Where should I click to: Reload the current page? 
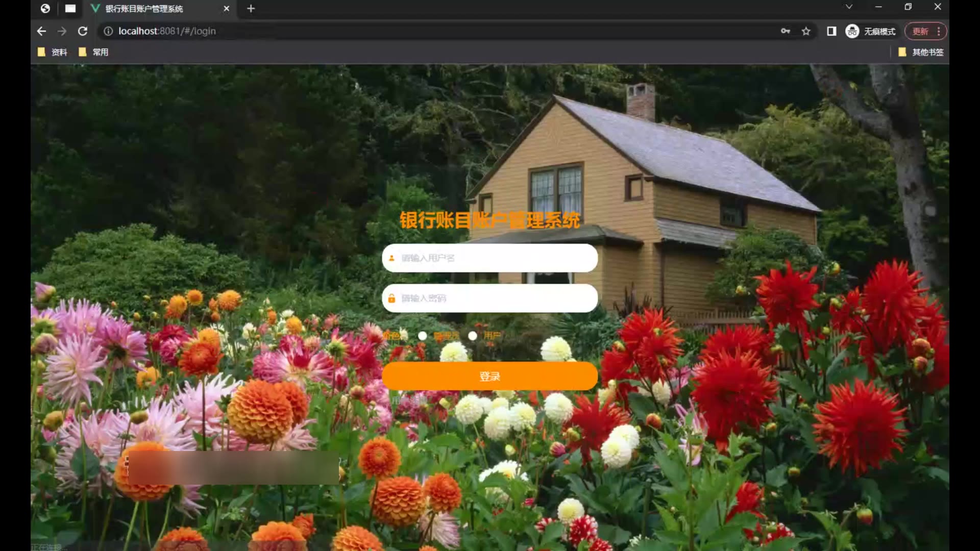pyautogui.click(x=83, y=31)
